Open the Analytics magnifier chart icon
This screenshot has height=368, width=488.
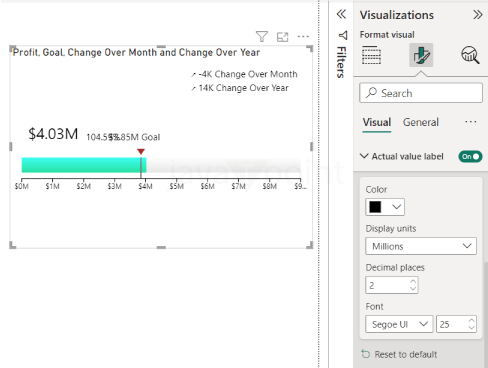click(470, 55)
